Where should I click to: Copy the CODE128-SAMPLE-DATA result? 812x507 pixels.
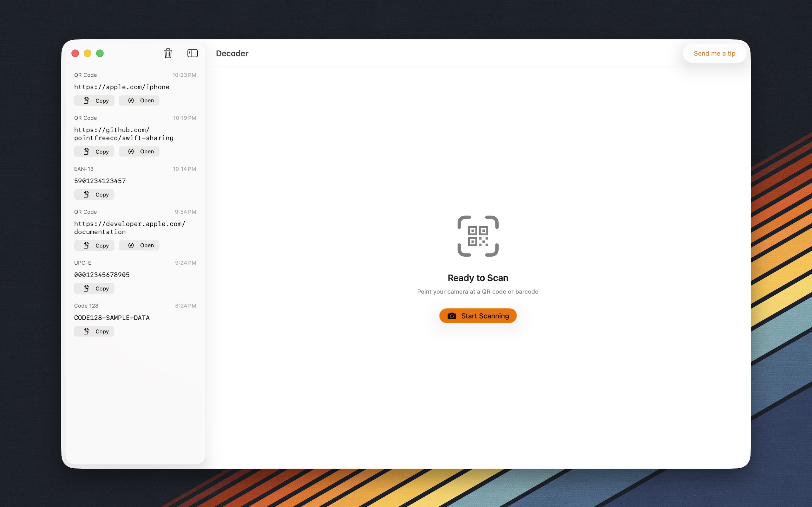click(94, 331)
